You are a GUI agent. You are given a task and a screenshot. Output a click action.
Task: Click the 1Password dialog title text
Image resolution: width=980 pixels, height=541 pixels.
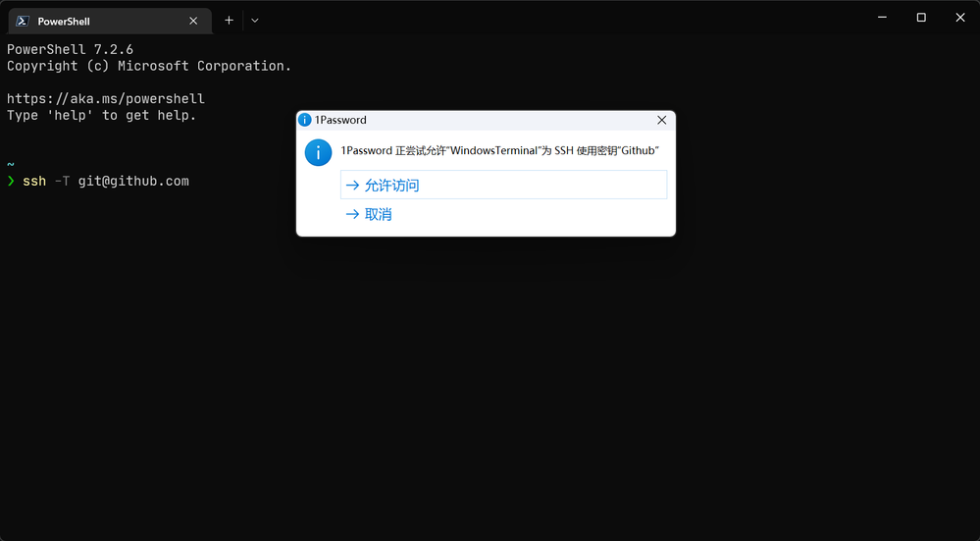[340, 120]
